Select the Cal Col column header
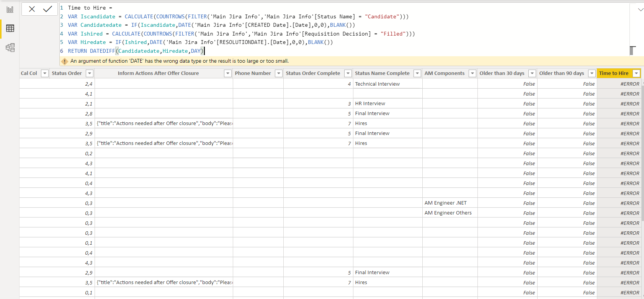Viewport: 644px width, 299px height. (x=29, y=73)
